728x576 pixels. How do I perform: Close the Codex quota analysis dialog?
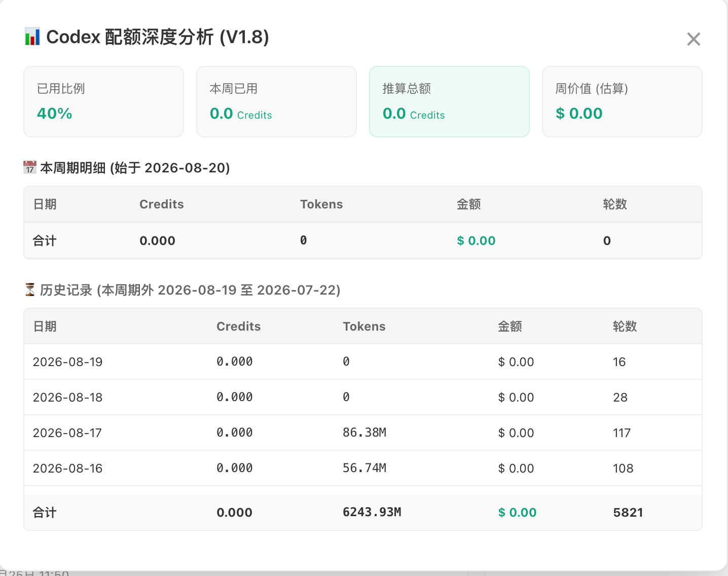[x=694, y=39]
